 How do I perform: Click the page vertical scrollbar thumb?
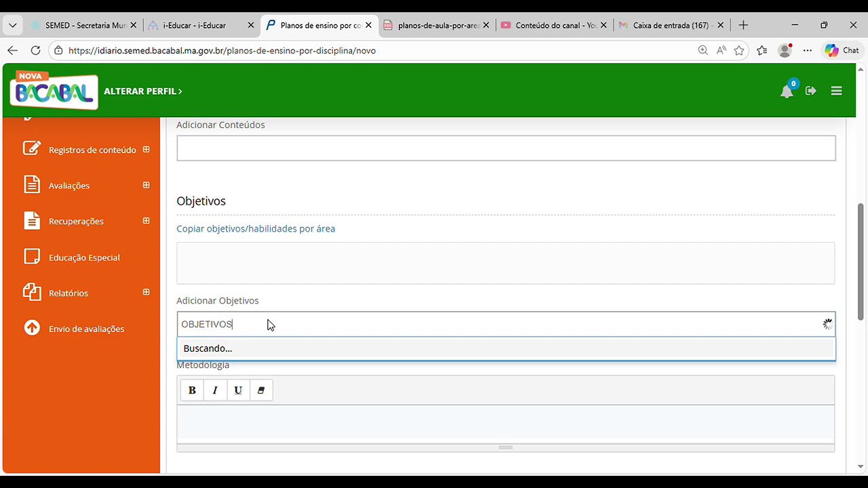click(x=861, y=261)
